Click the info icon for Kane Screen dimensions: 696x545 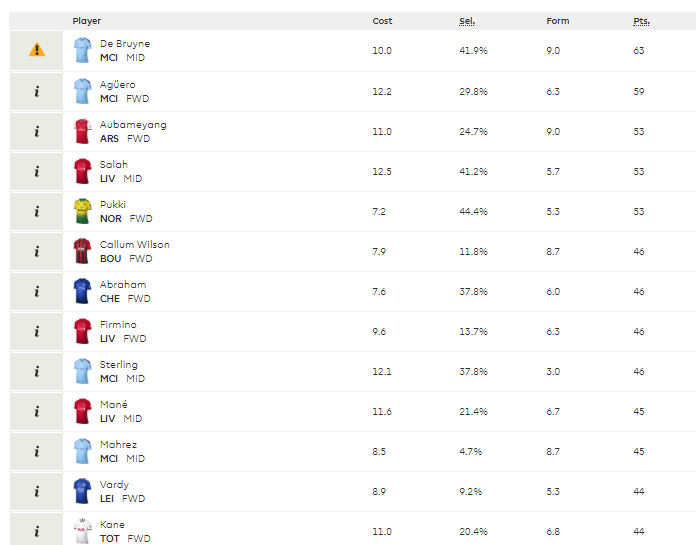click(37, 531)
